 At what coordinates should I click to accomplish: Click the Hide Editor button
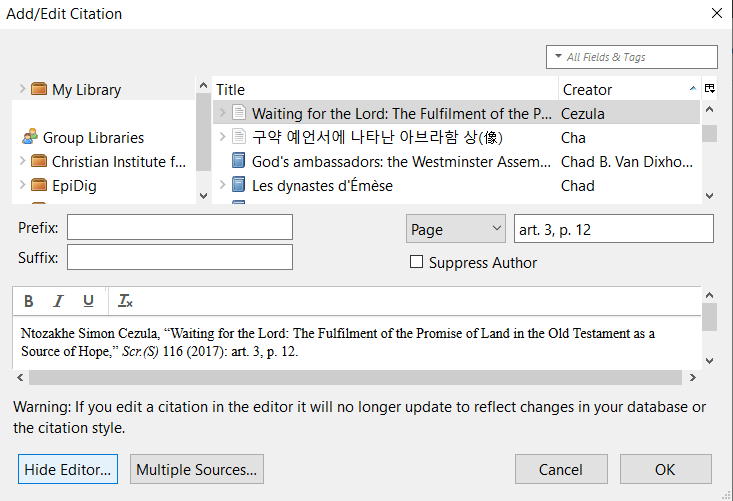coord(68,469)
